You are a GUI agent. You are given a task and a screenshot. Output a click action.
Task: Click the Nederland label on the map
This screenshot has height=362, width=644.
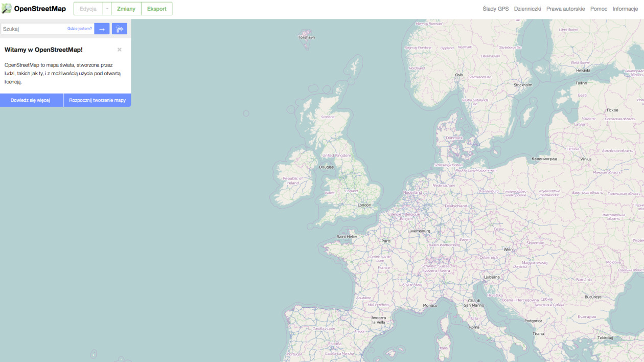click(x=412, y=192)
